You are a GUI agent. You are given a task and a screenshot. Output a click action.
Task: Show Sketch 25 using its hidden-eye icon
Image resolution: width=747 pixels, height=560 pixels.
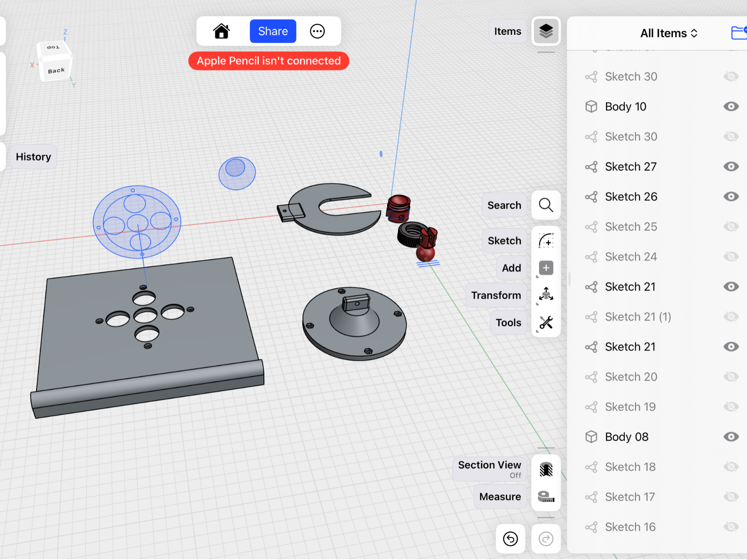[x=731, y=227]
